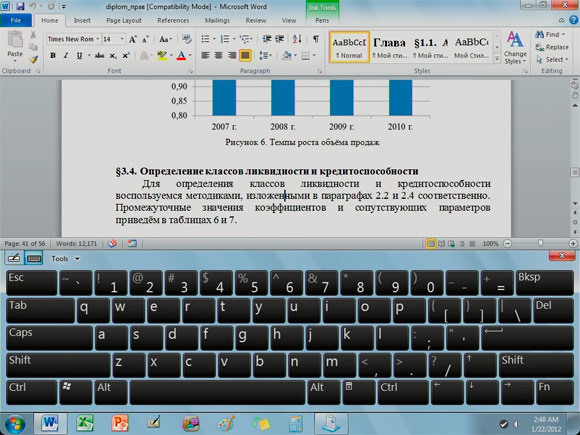580x435 pixels.
Task: Tap the Esc key
Action: coord(31,283)
